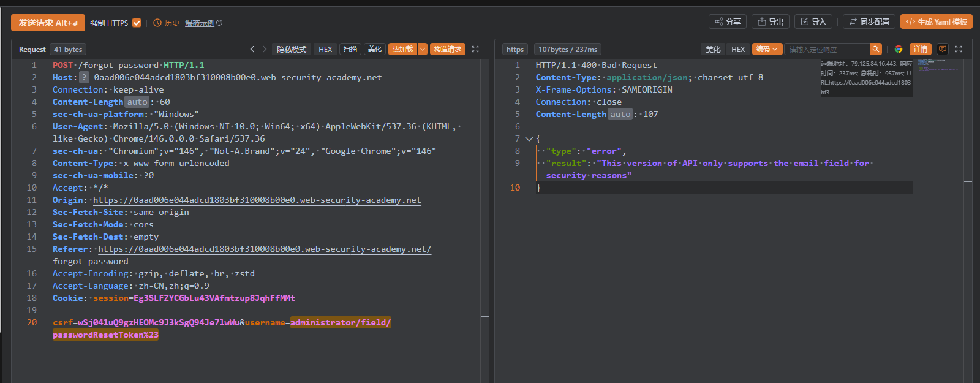Click the history clock icon
Viewport: 980px width, 383px height.
pyautogui.click(x=157, y=23)
